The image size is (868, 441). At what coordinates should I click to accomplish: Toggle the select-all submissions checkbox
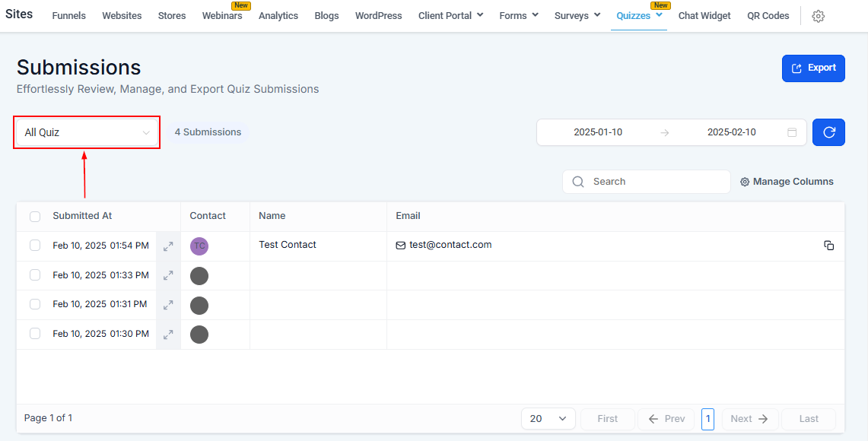35,217
